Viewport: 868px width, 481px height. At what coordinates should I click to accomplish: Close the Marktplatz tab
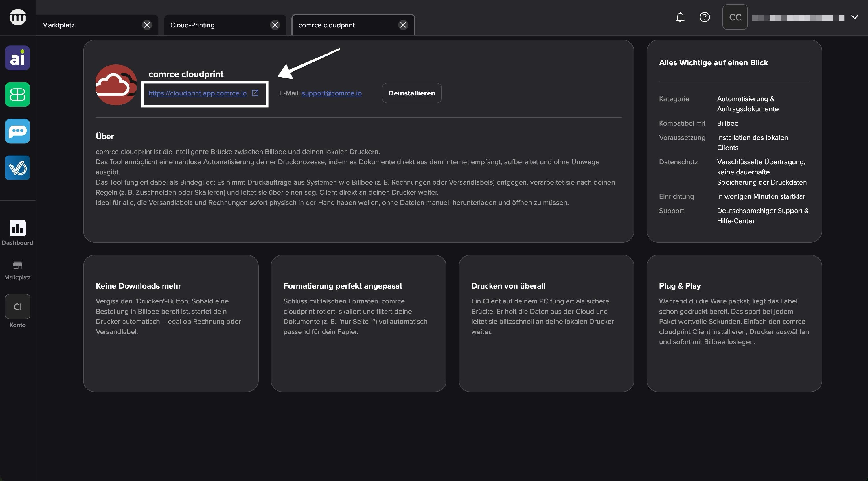[147, 25]
